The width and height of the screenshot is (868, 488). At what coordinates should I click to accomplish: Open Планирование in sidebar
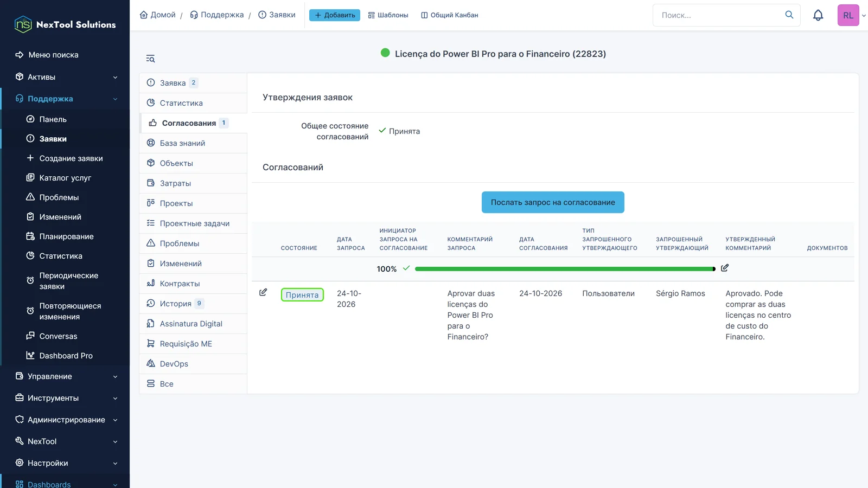(x=66, y=236)
